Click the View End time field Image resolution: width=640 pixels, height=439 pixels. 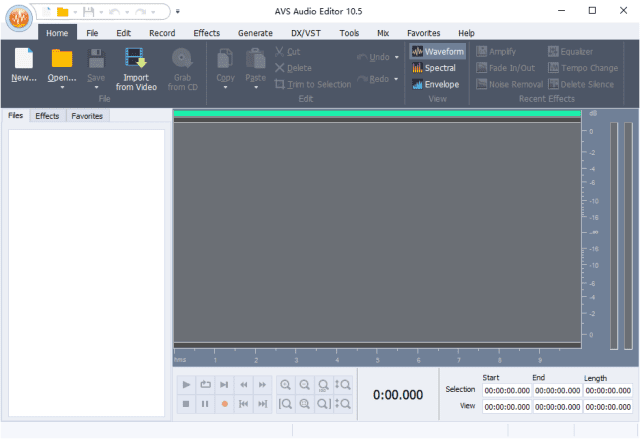point(558,407)
